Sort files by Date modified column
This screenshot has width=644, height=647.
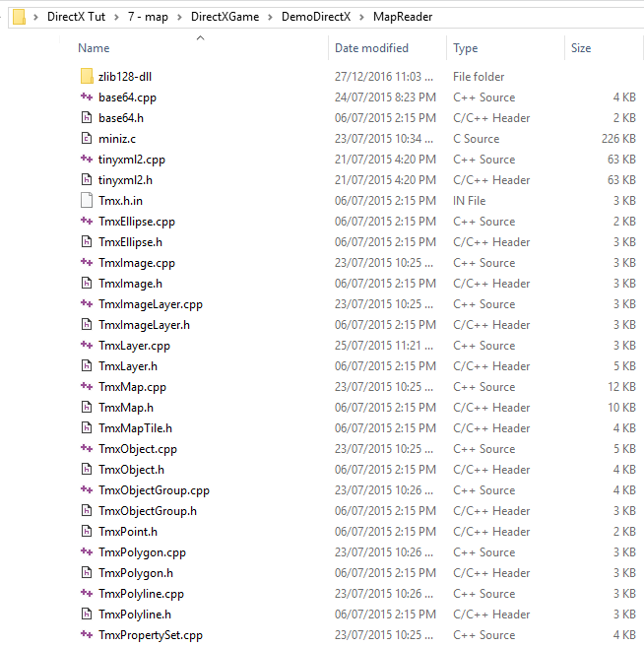(x=371, y=48)
